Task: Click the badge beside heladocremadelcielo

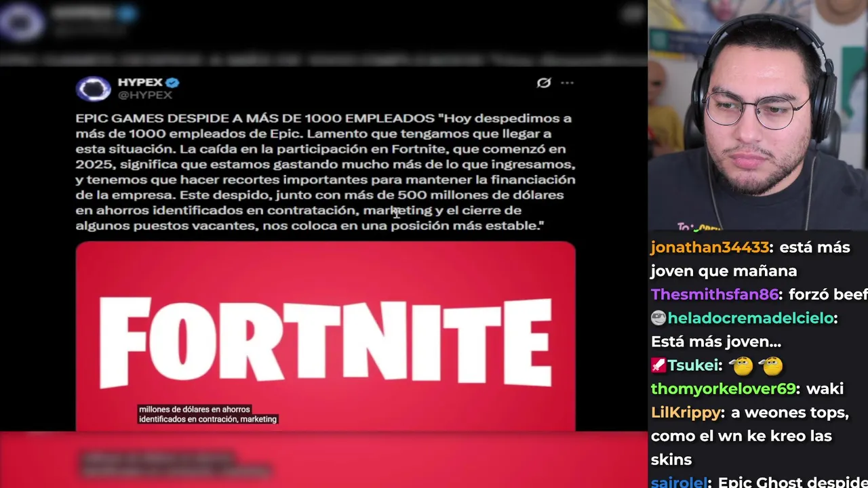Action: [x=658, y=318]
